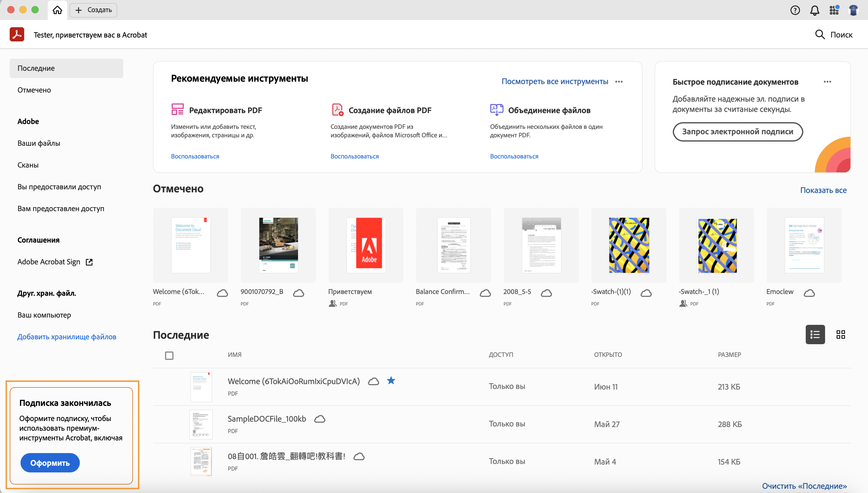
Task: Open the 9001070792_B starred thumbnail
Action: [278, 245]
